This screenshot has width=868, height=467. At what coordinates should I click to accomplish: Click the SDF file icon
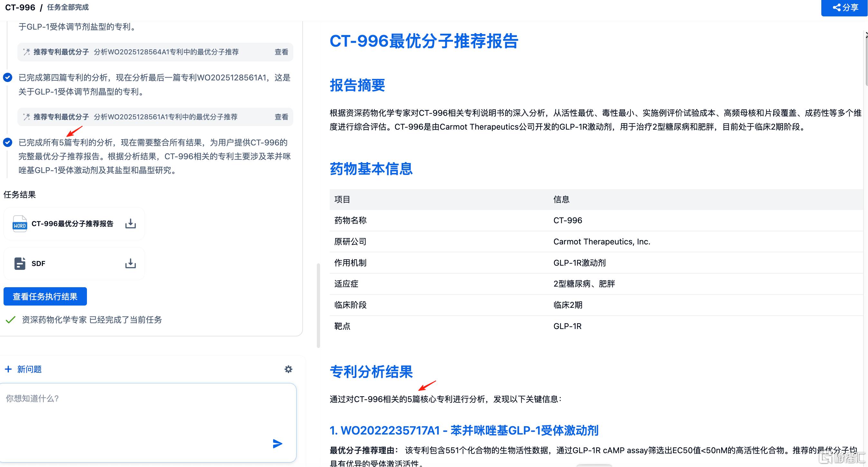pos(20,264)
